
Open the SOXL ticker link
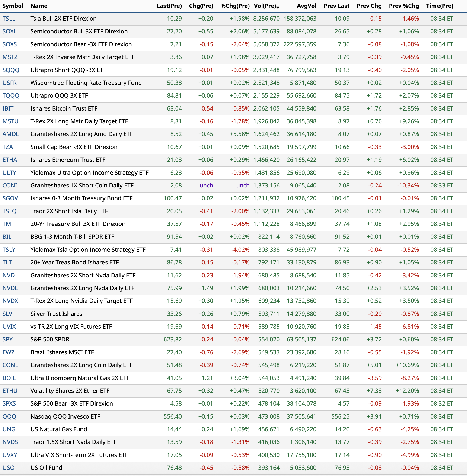(10, 31)
